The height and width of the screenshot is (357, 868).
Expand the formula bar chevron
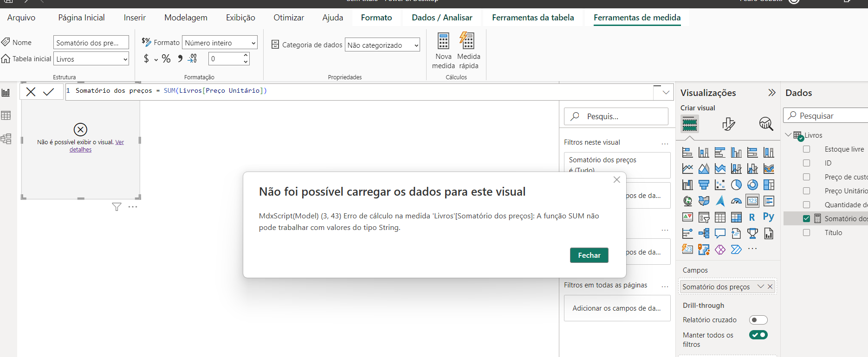[666, 92]
